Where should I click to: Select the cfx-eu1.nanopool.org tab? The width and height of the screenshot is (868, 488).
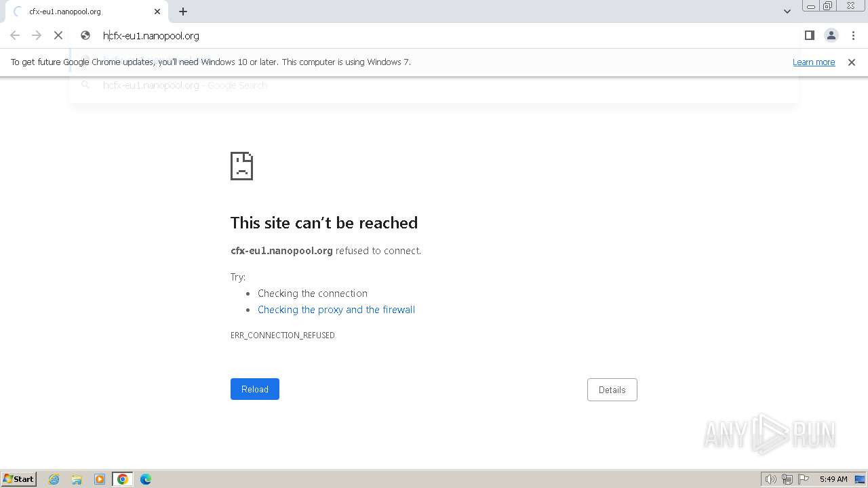pos(87,12)
